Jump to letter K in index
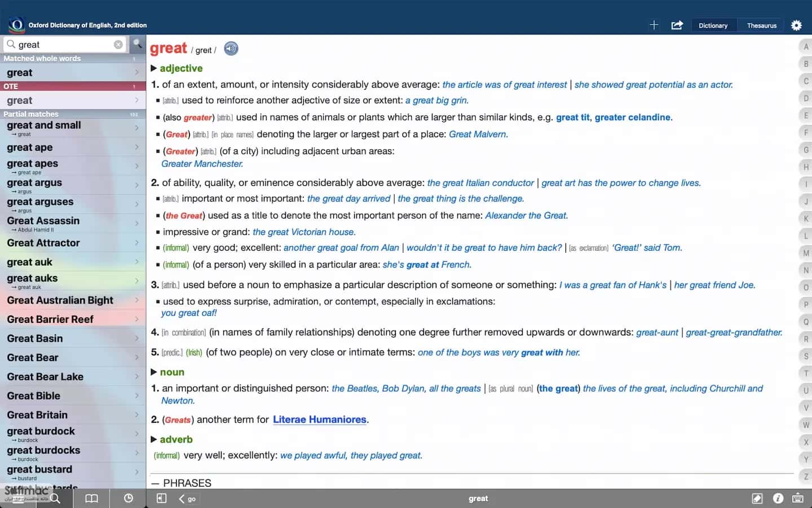This screenshot has height=508, width=812. pos(806,218)
